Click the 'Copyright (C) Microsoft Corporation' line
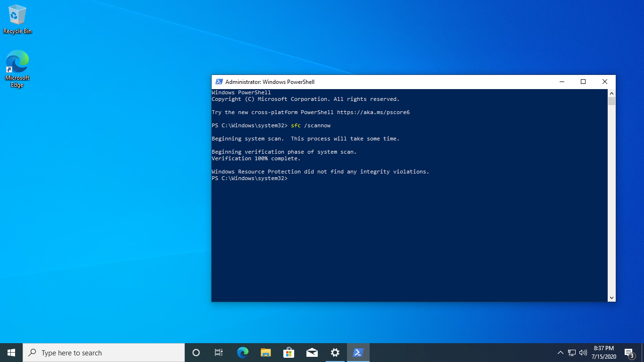The height and width of the screenshot is (362, 644). coord(305,99)
